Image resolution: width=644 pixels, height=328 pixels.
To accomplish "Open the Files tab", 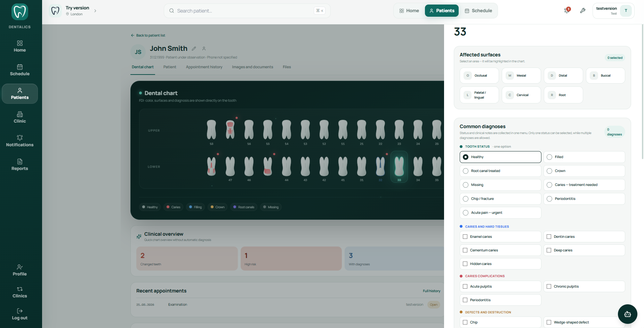I will click(x=287, y=67).
